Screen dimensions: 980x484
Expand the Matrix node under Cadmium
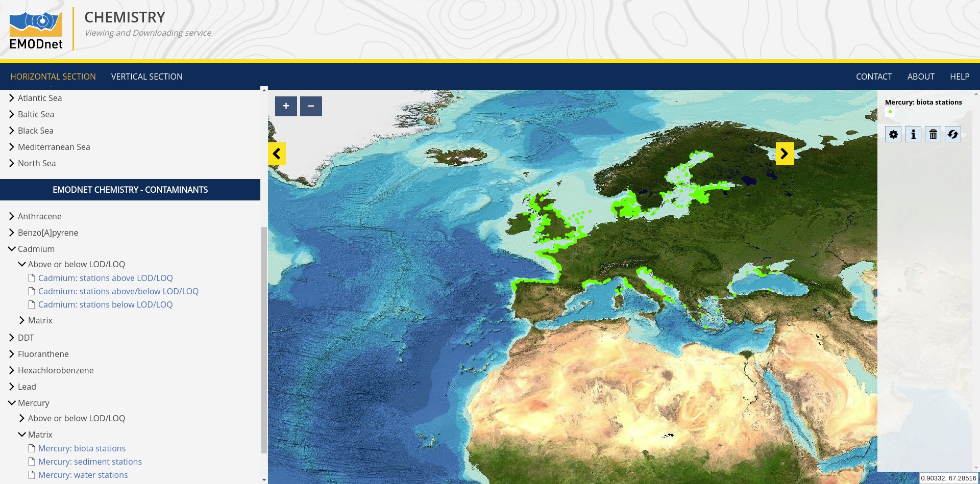22,320
